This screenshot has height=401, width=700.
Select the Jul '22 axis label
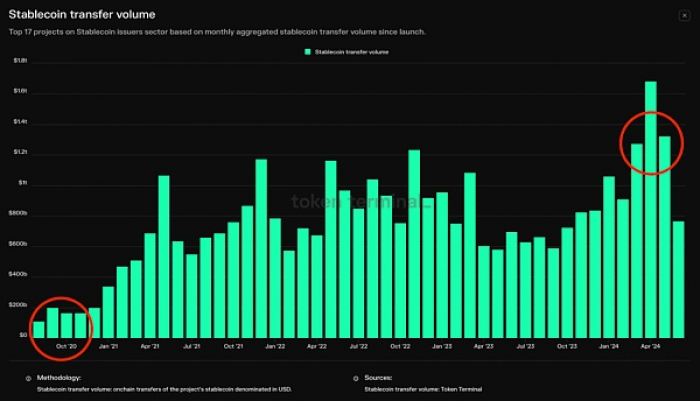click(x=358, y=346)
